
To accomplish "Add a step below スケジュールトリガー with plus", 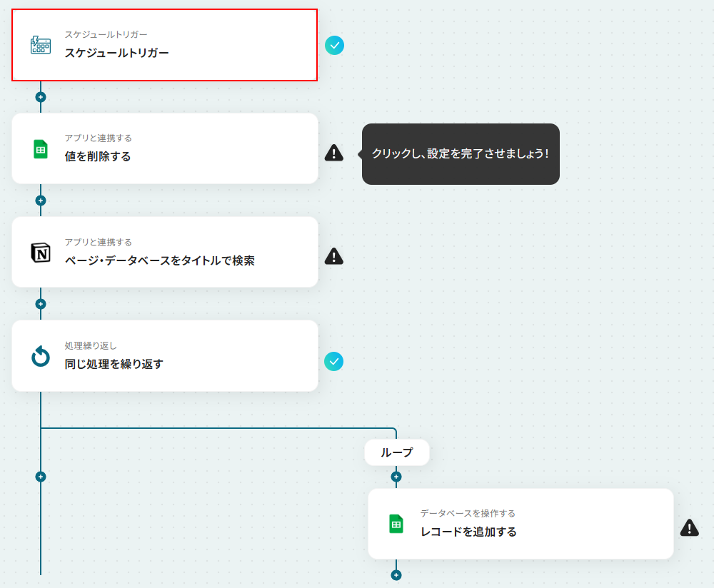I will tap(41, 97).
